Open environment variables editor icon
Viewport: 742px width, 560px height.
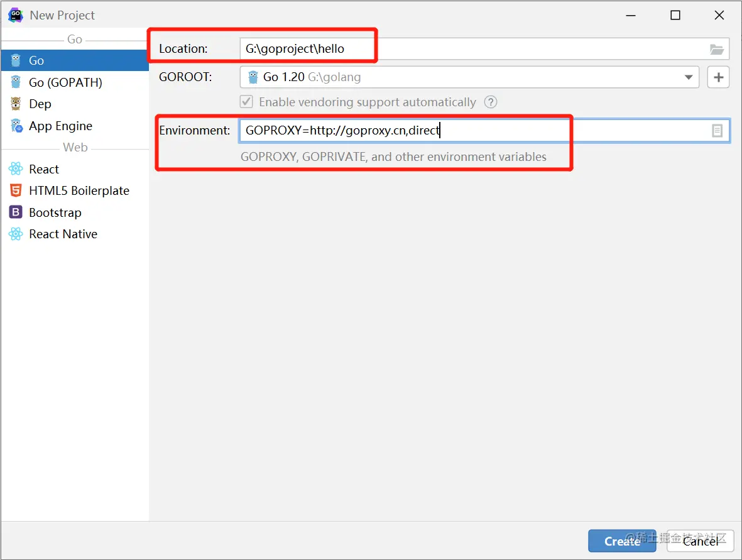tap(717, 131)
